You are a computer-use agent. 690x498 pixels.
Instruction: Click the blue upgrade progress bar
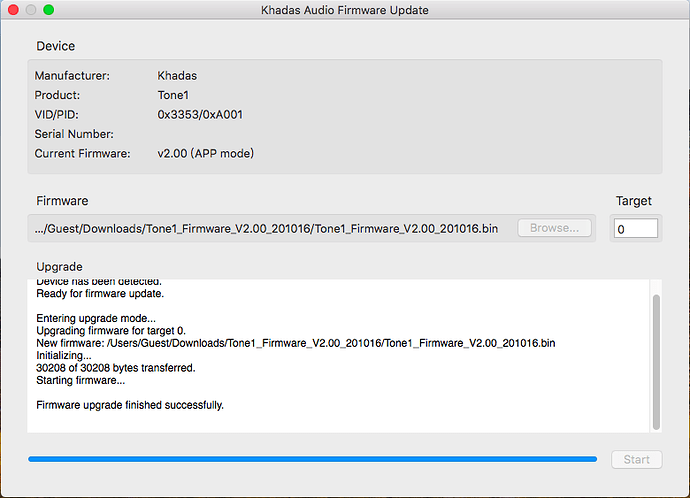point(312,459)
